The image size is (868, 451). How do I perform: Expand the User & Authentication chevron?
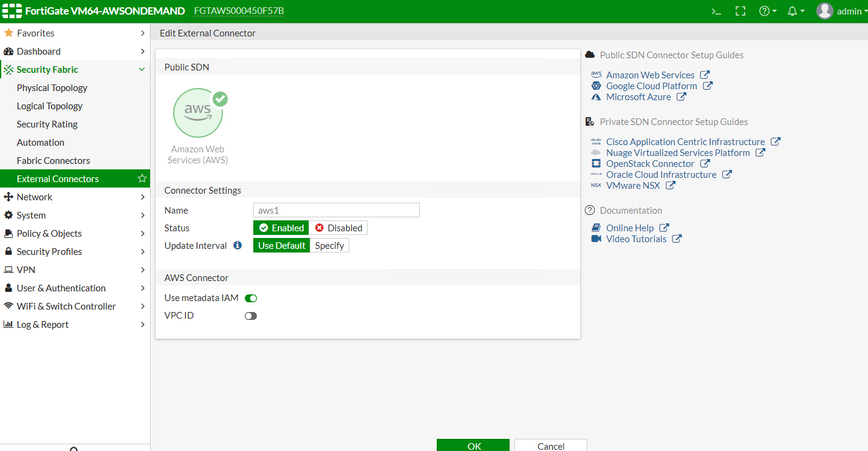point(143,288)
